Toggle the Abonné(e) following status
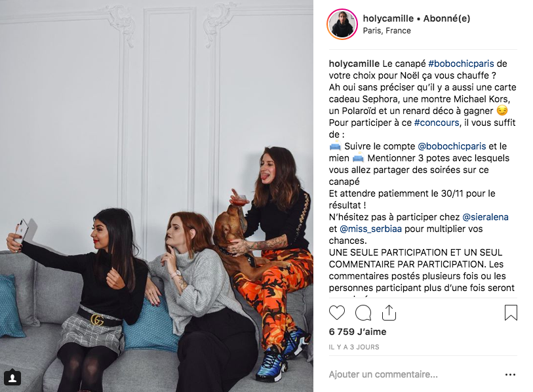 point(447,18)
